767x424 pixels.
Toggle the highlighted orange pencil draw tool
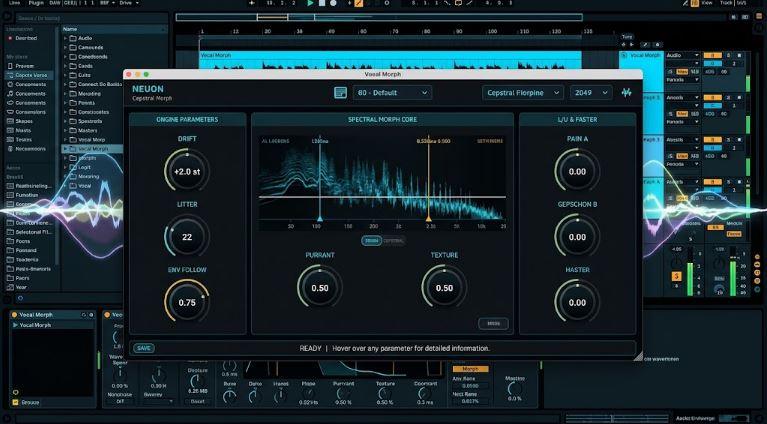[359, 3]
